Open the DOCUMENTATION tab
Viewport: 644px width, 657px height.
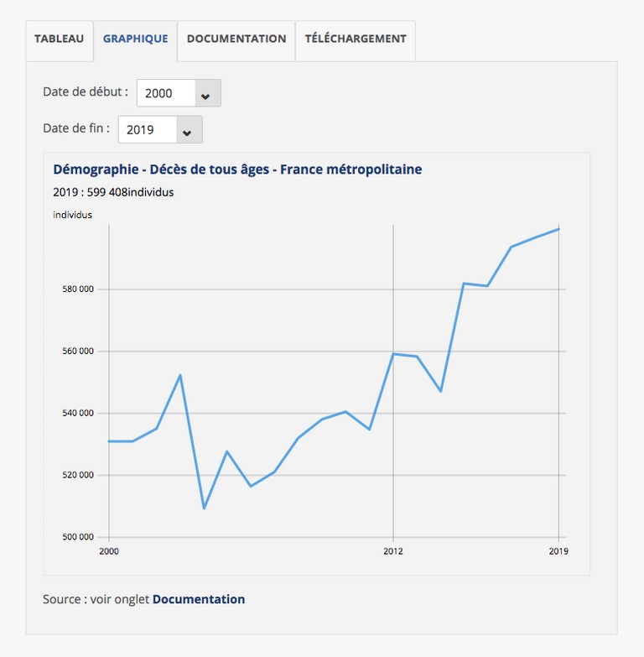(236, 40)
